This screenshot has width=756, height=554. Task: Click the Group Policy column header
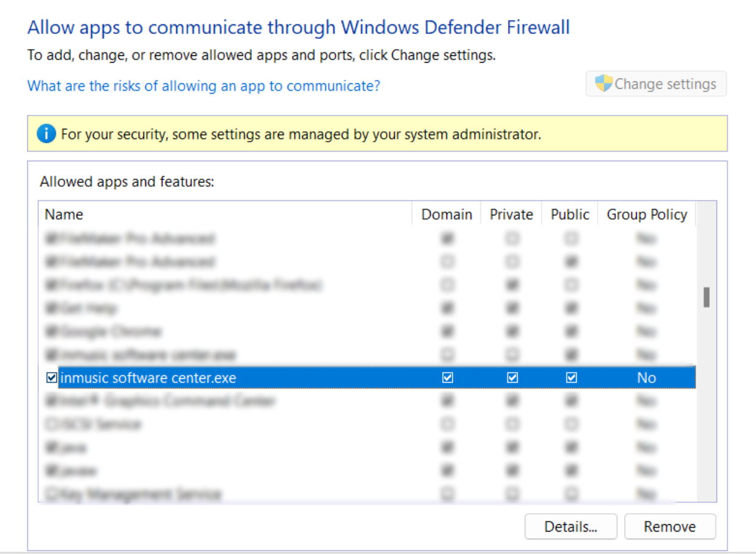click(x=647, y=214)
